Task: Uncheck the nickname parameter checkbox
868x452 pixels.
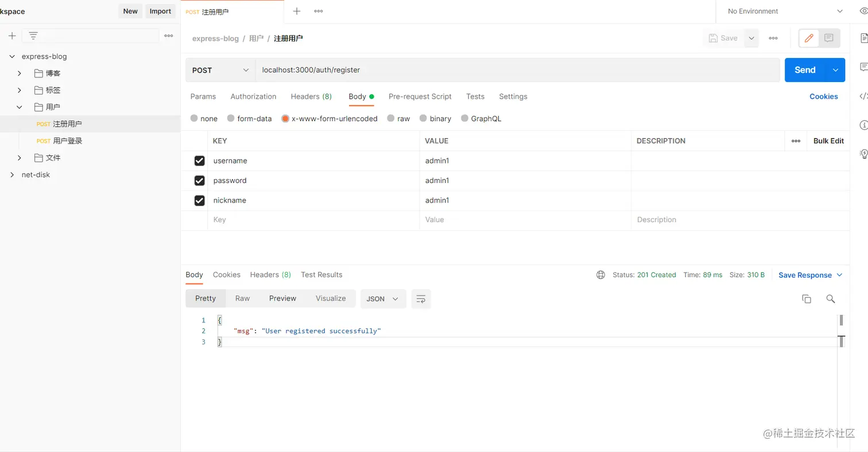Action: 199,200
